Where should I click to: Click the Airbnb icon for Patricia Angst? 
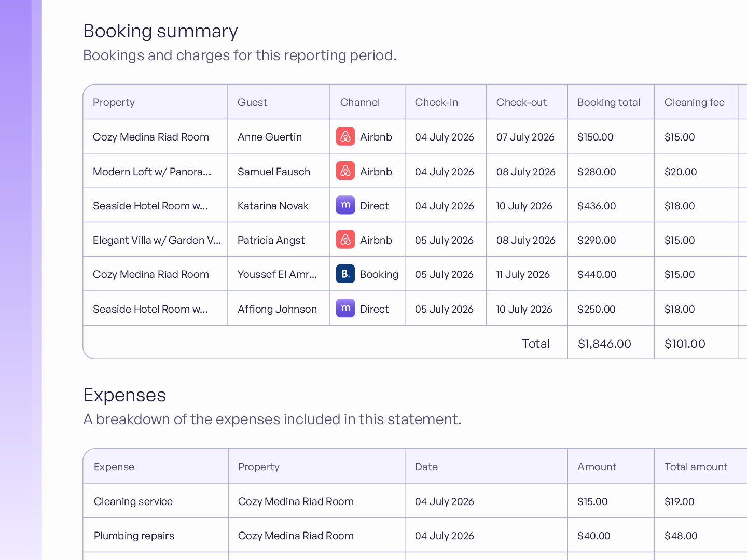pos(345,240)
